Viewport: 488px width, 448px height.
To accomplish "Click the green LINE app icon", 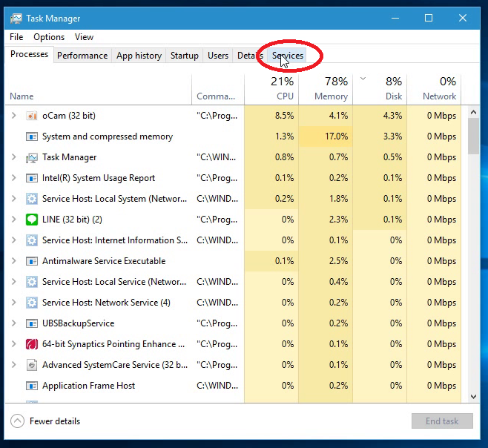I will (x=31, y=220).
